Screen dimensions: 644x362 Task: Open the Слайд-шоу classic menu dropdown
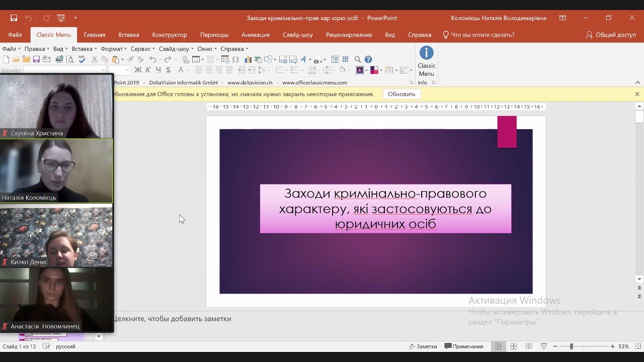point(176,49)
